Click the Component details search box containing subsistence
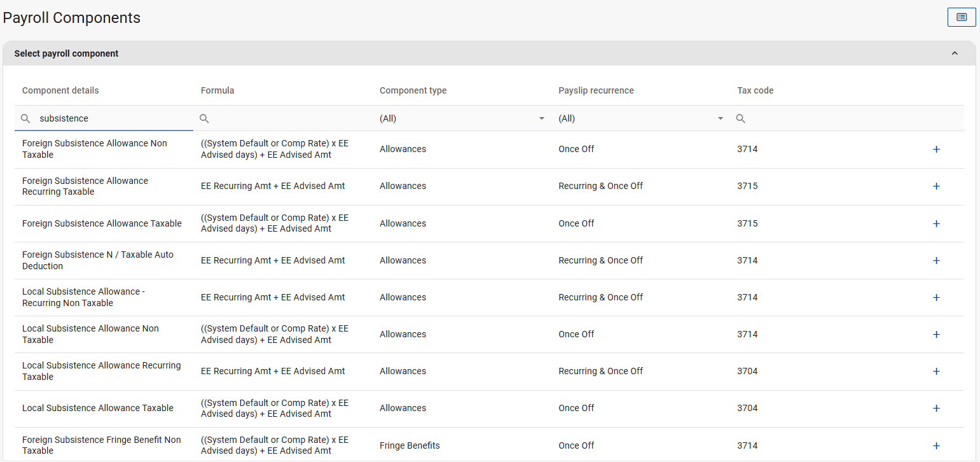The image size is (980, 462). click(x=111, y=118)
